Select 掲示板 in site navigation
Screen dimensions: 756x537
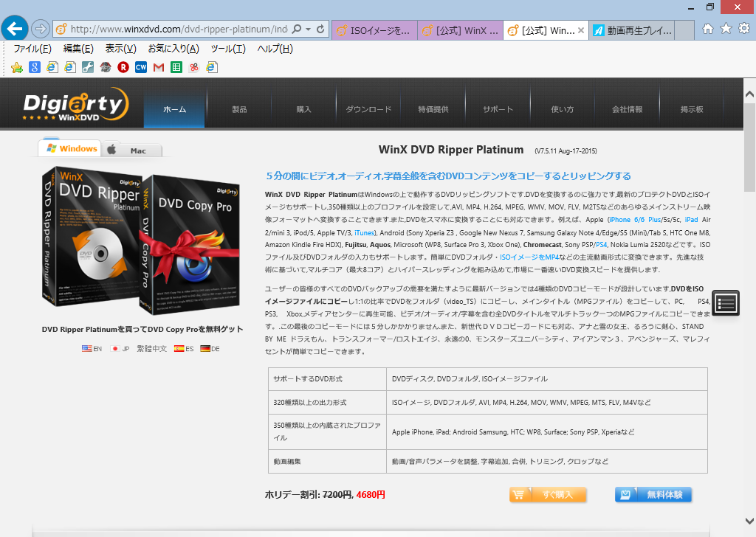pyautogui.click(x=691, y=109)
